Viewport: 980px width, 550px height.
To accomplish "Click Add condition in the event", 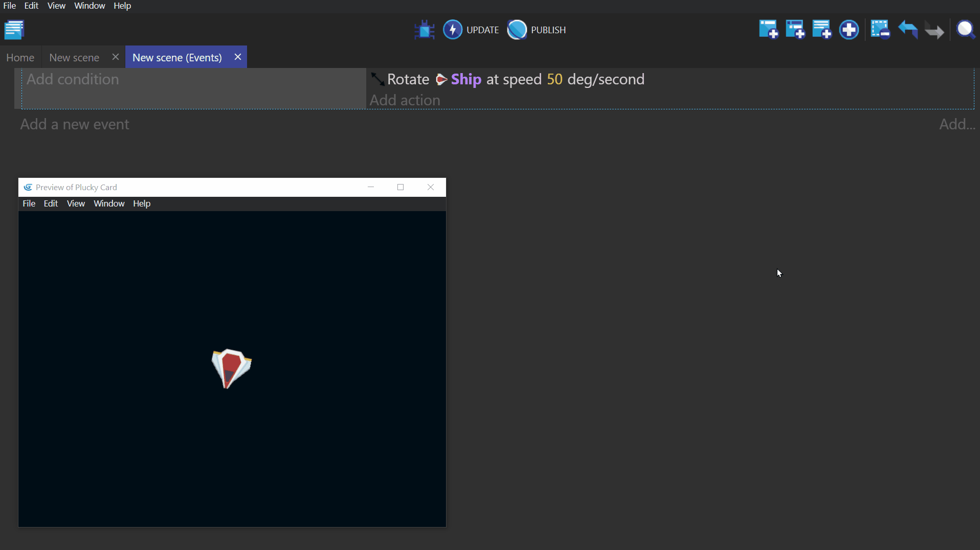I will click(73, 79).
